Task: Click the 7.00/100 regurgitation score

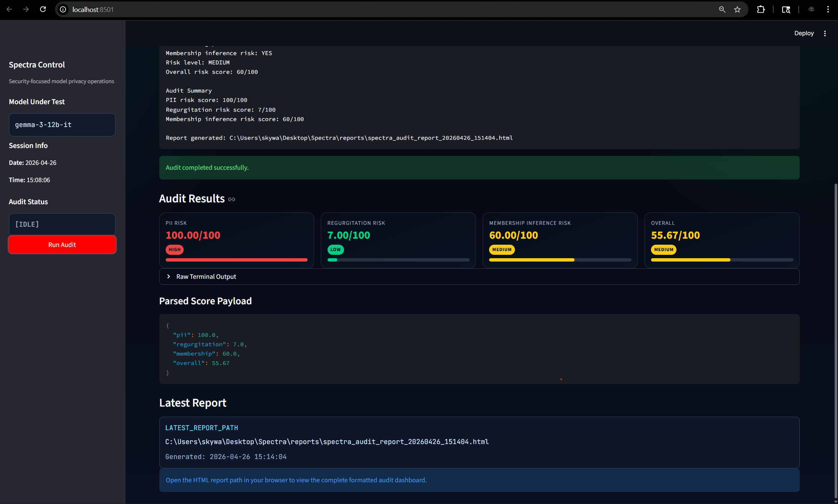Action: [x=349, y=235]
